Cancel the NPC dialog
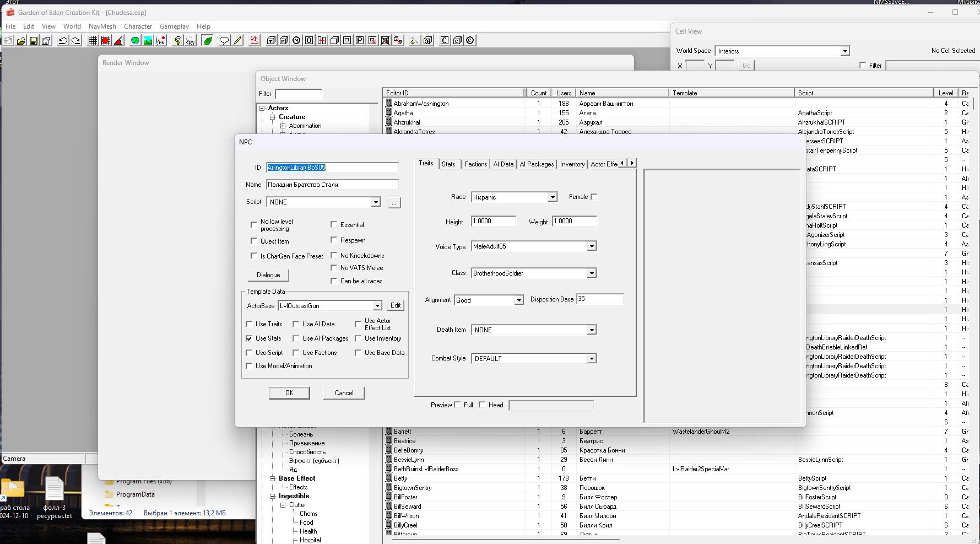 point(344,393)
